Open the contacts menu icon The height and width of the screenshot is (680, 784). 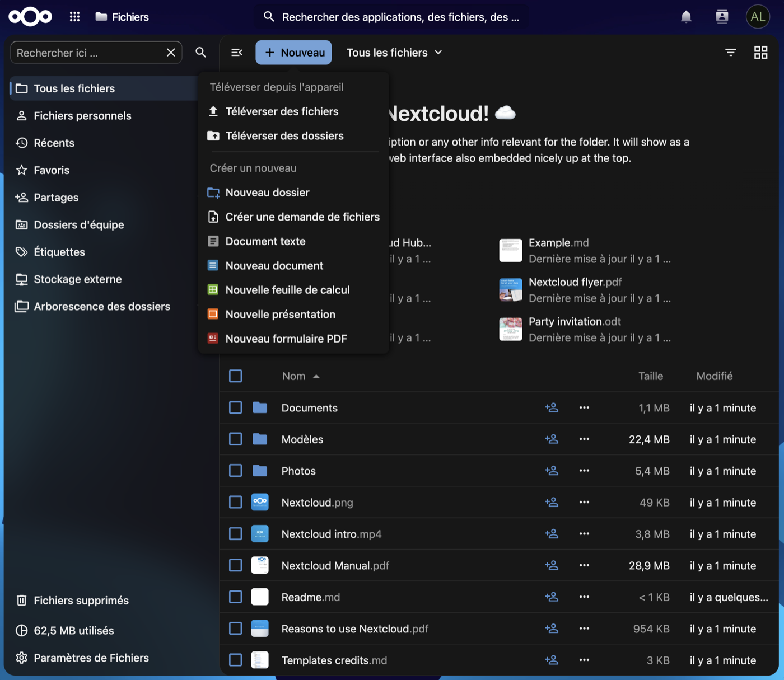click(722, 17)
